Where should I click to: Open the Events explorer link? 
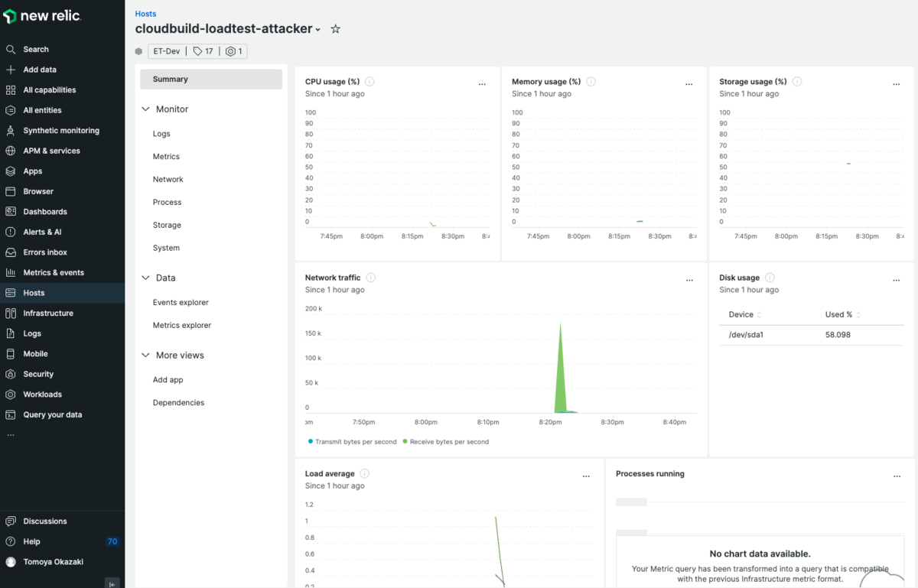[181, 303]
